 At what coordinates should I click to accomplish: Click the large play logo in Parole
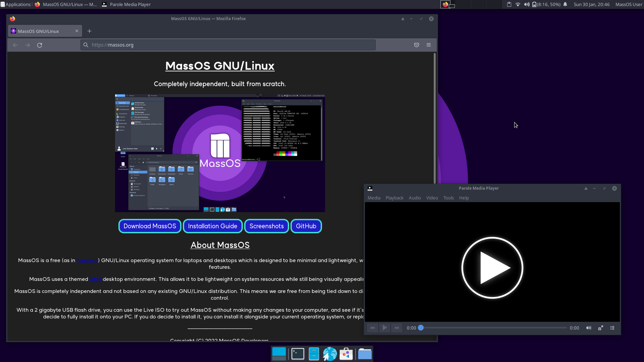(492, 268)
